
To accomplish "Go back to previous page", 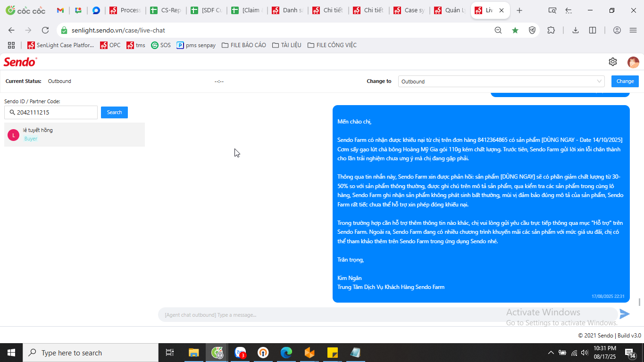I will click(x=11, y=30).
